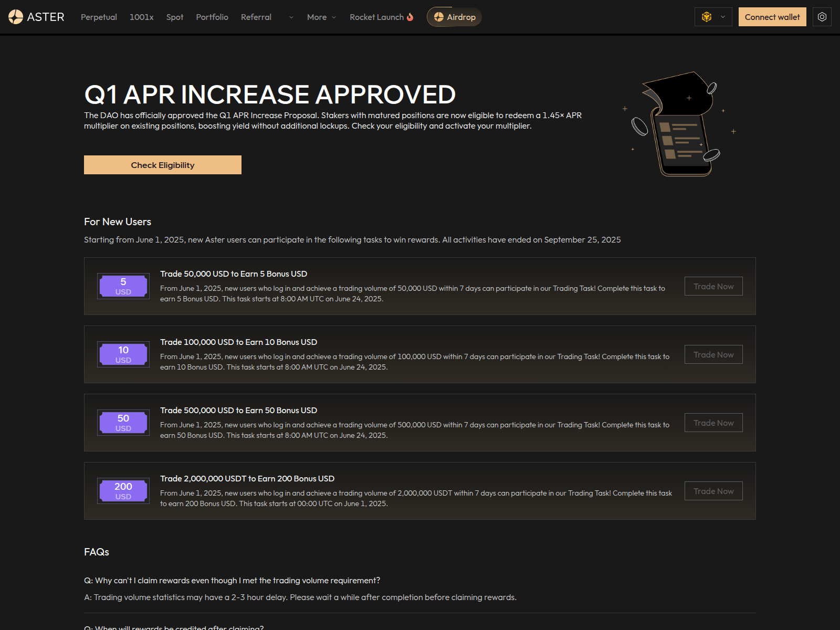Click the 200 USD reward ticket icon

tap(123, 491)
